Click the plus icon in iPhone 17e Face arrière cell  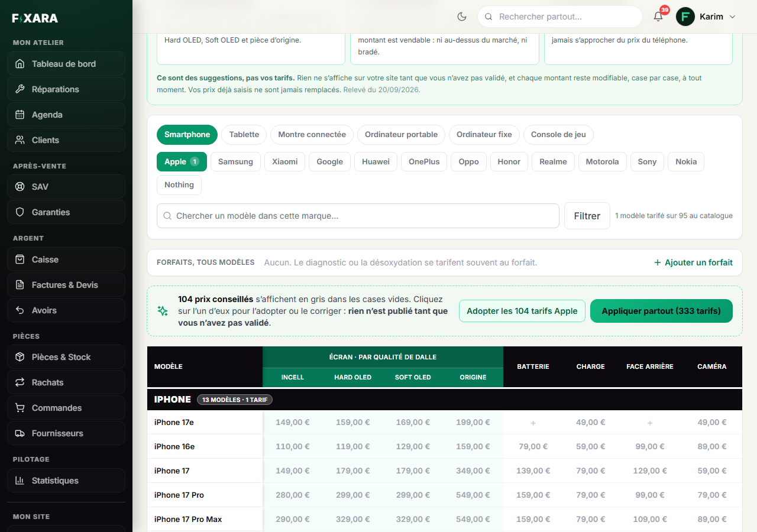pos(649,423)
